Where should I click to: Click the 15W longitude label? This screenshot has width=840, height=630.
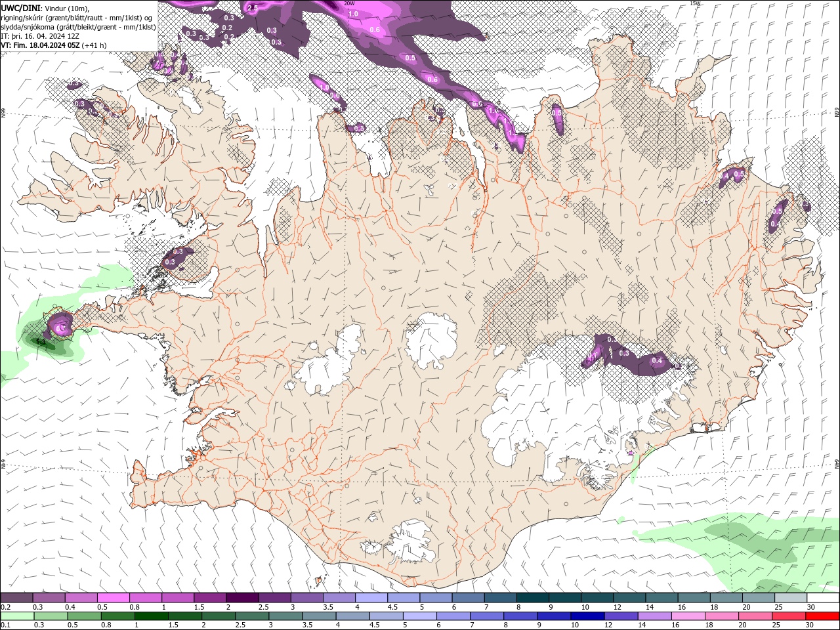pos(695,3)
